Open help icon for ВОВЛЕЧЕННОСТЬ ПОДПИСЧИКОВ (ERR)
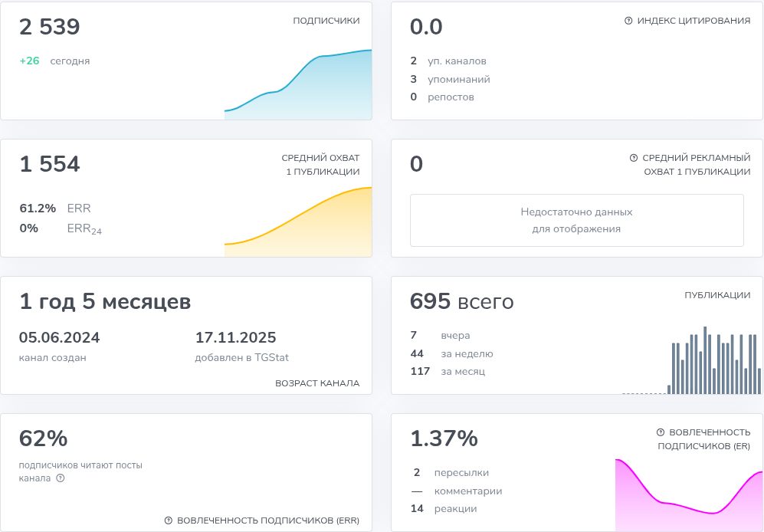 (169, 521)
